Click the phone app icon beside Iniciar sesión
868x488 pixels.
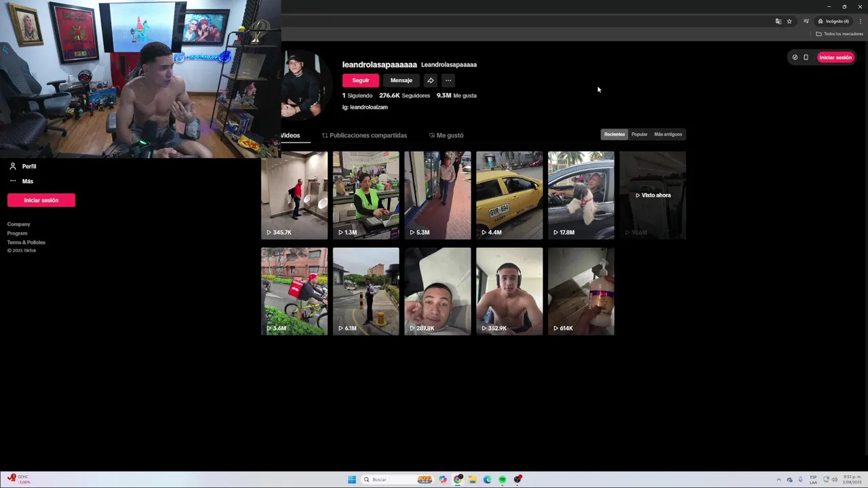click(806, 58)
